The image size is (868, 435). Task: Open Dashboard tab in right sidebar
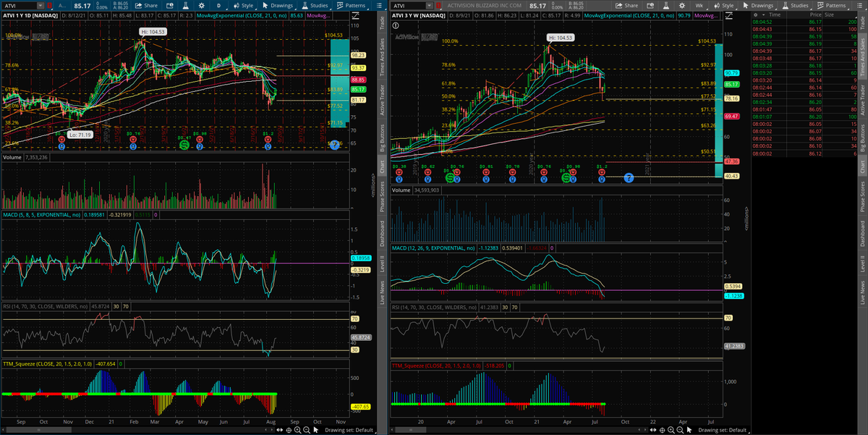click(x=862, y=234)
